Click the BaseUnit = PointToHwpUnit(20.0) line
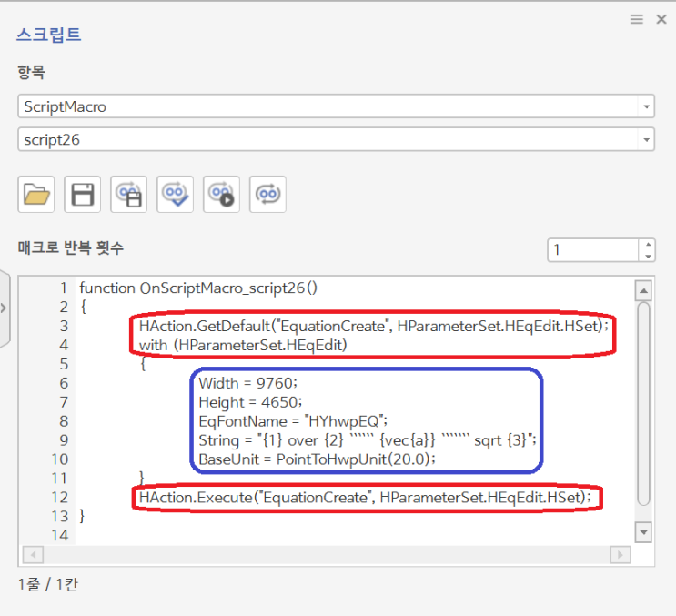676x616 pixels. click(x=317, y=459)
